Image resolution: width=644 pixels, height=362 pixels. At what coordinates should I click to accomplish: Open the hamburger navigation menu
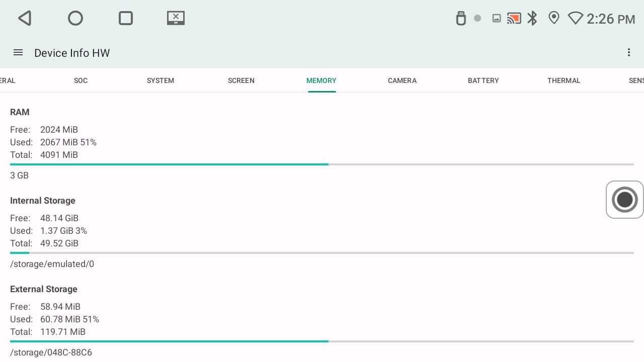coord(18,53)
